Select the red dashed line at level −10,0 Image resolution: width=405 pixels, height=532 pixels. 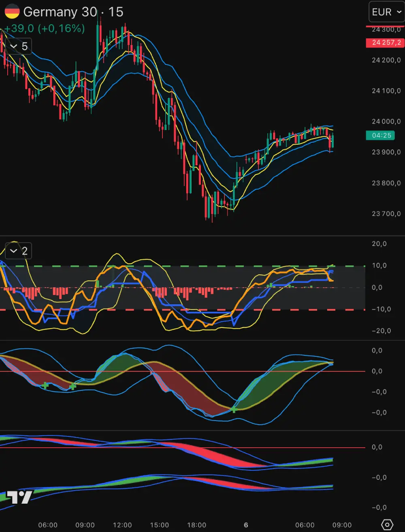[182, 310]
